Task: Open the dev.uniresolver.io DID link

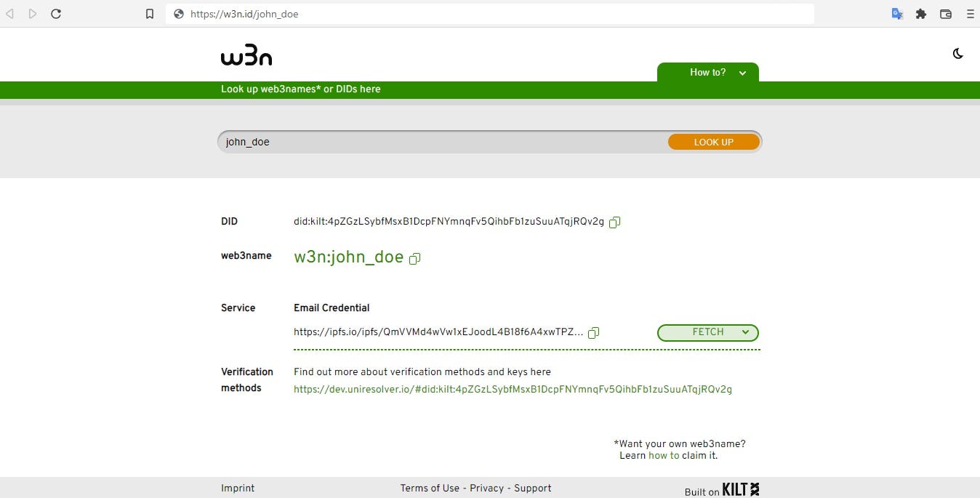Action: click(x=513, y=389)
